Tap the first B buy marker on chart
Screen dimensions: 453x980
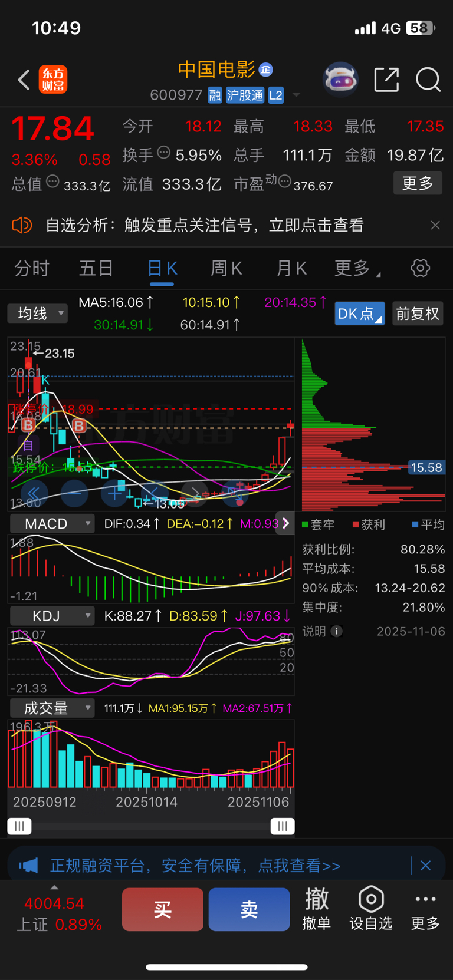pos(28,425)
